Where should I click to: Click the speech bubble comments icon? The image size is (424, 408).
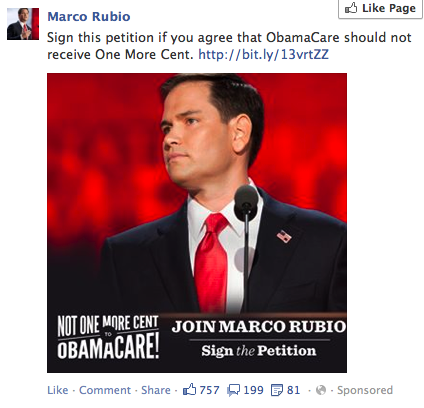(233, 390)
